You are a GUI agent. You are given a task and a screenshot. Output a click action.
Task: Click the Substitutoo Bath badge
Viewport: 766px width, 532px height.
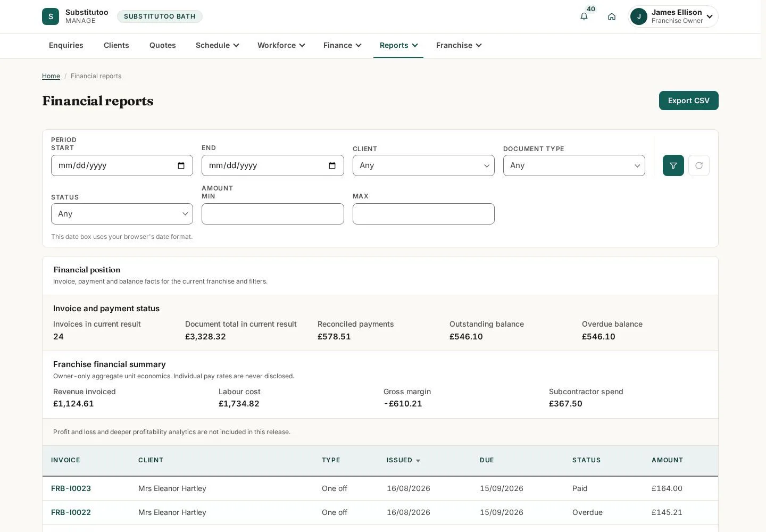(x=160, y=16)
